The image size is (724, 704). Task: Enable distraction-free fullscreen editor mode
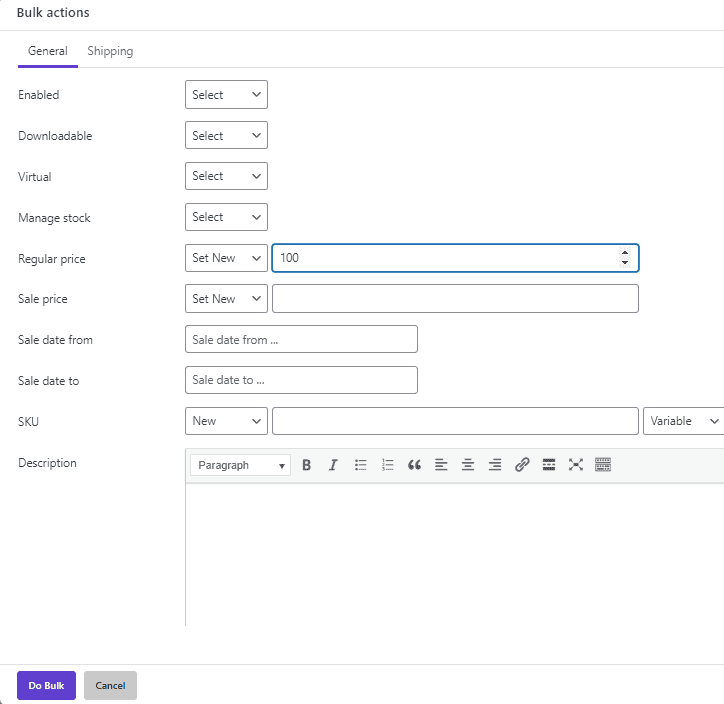click(x=576, y=465)
